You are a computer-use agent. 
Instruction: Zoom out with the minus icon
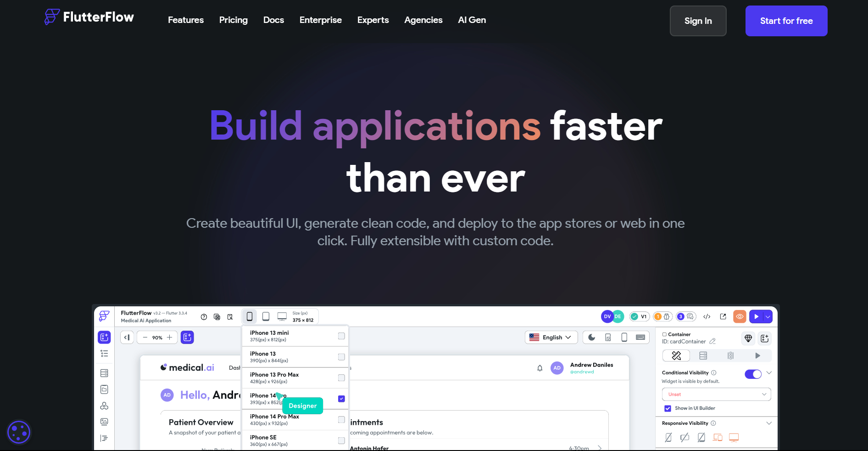point(145,338)
